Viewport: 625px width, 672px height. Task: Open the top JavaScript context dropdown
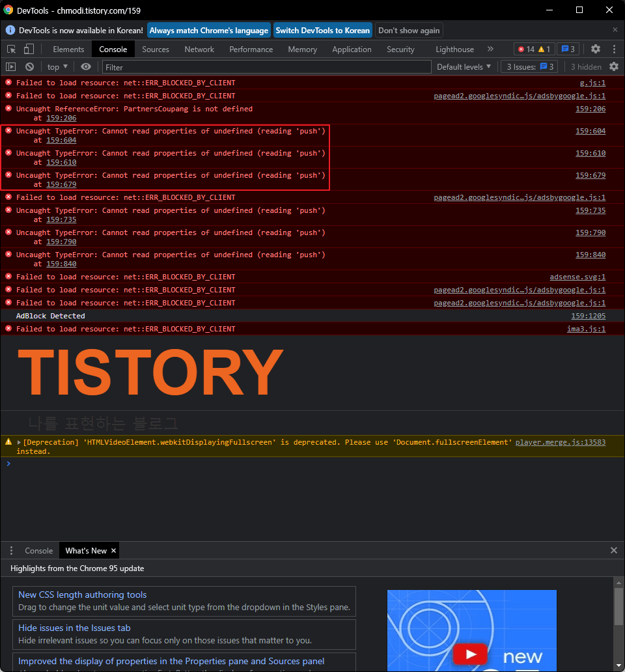coord(57,67)
